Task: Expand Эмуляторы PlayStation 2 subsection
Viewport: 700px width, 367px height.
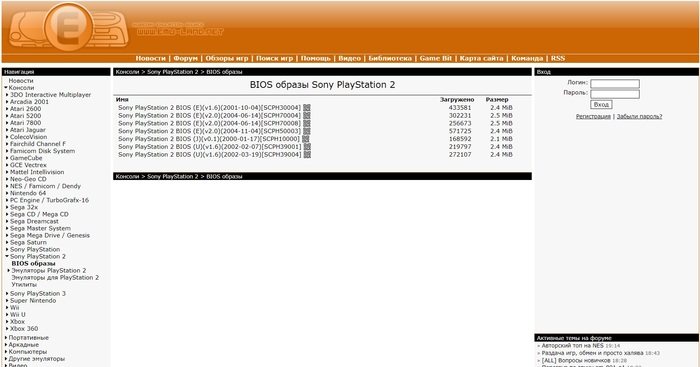Action: [8, 271]
